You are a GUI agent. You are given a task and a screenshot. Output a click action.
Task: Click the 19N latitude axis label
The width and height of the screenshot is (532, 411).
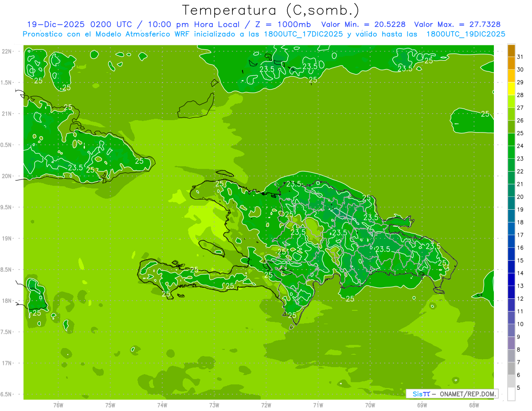coord(7,239)
